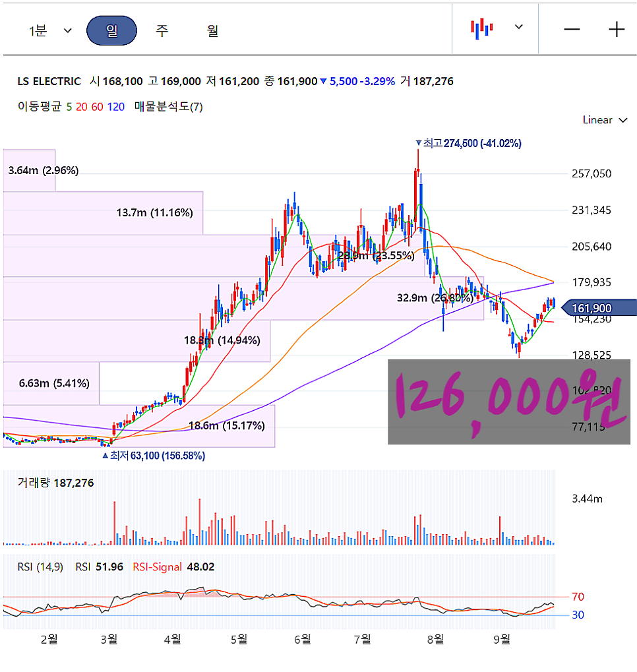Click the 매물분석도(7) indicator label
Screen dimensions: 637x672
168,107
